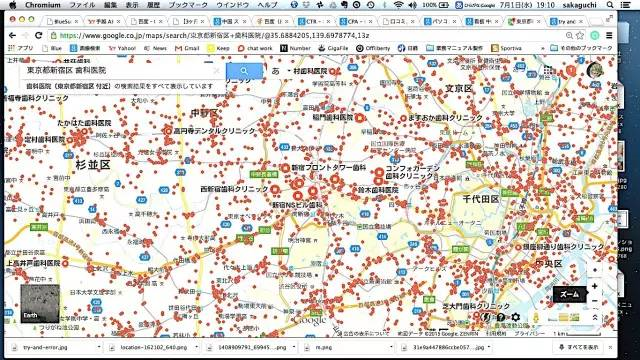Open the chat work bookmark

coord(255,48)
